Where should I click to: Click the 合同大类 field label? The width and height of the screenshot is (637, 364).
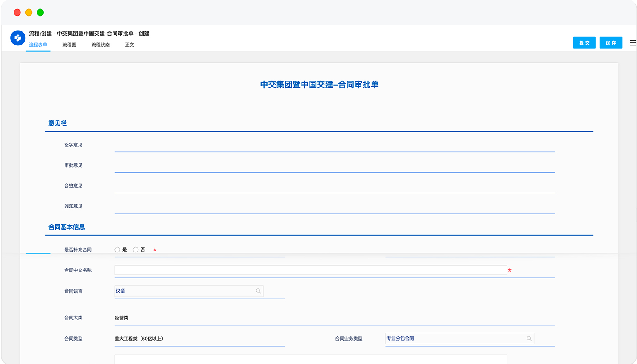73,318
